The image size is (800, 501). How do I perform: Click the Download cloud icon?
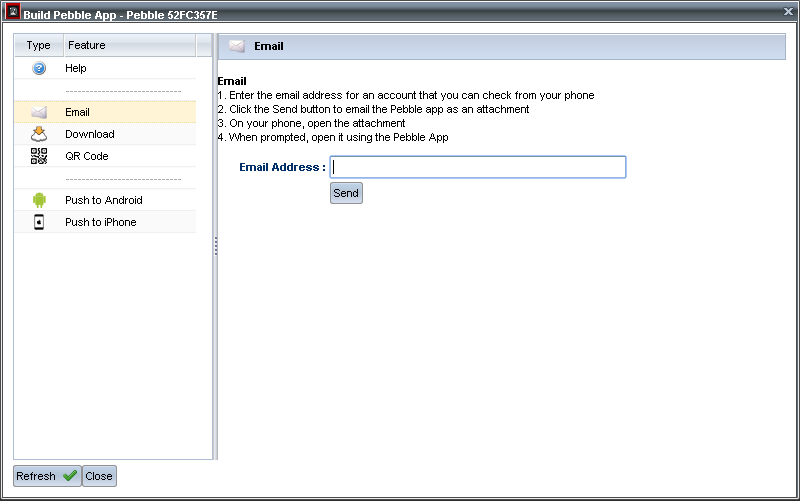pyautogui.click(x=39, y=134)
